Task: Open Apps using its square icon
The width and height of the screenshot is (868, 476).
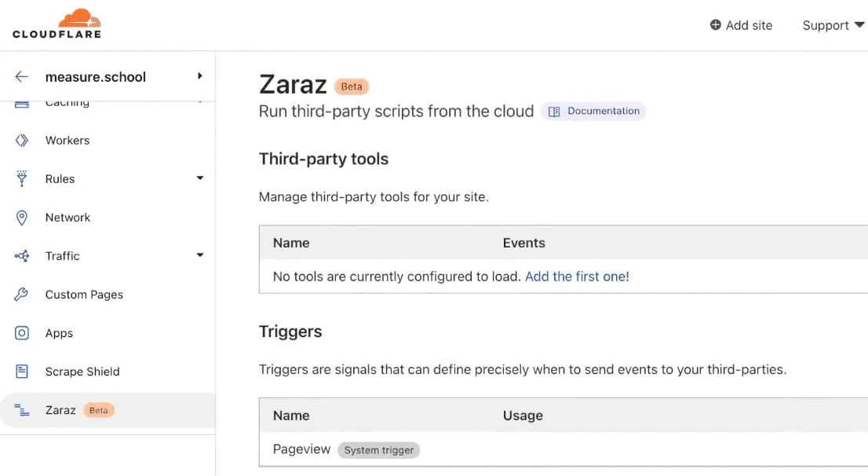Action: click(22, 332)
